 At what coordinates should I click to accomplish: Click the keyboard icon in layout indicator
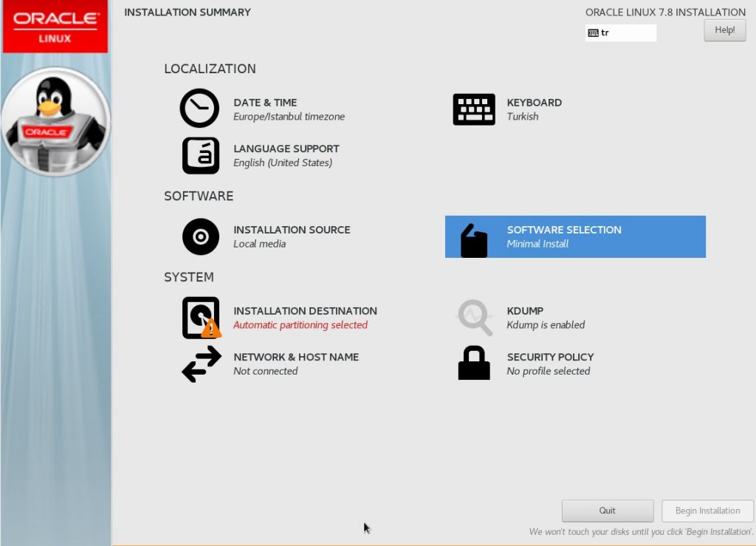click(x=593, y=33)
